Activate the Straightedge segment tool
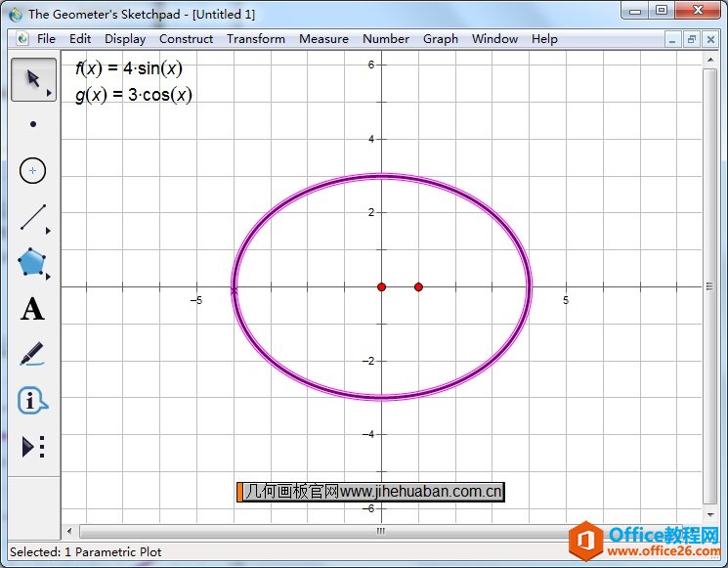This screenshot has height=568, width=728. point(33,216)
